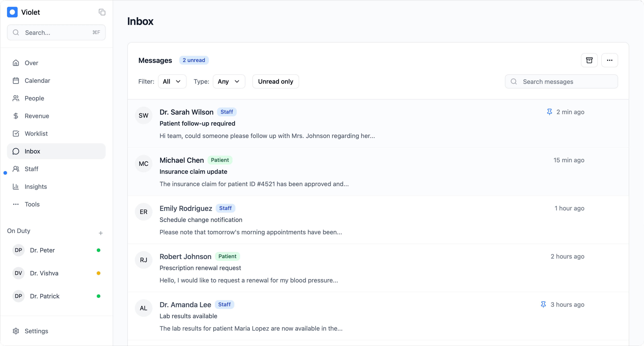This screenshot has height=346, width=644.
Task: Click the 1 hour ago timestamp
Action: [569, 208]
